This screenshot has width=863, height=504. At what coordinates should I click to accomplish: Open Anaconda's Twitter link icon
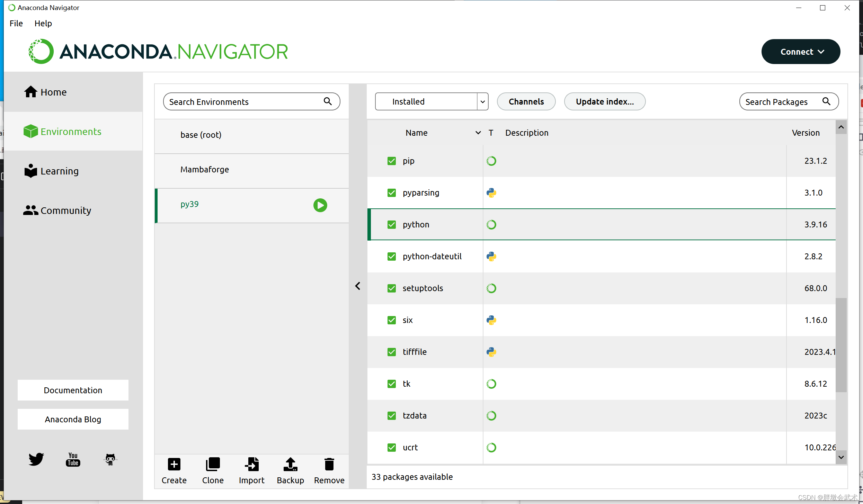[36, 459]
